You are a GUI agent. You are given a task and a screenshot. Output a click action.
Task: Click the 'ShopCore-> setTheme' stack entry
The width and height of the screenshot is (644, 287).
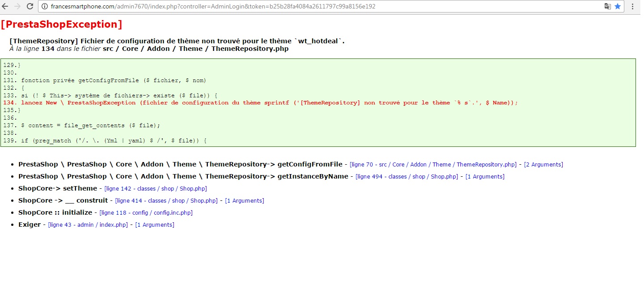(x=58, y=188)
